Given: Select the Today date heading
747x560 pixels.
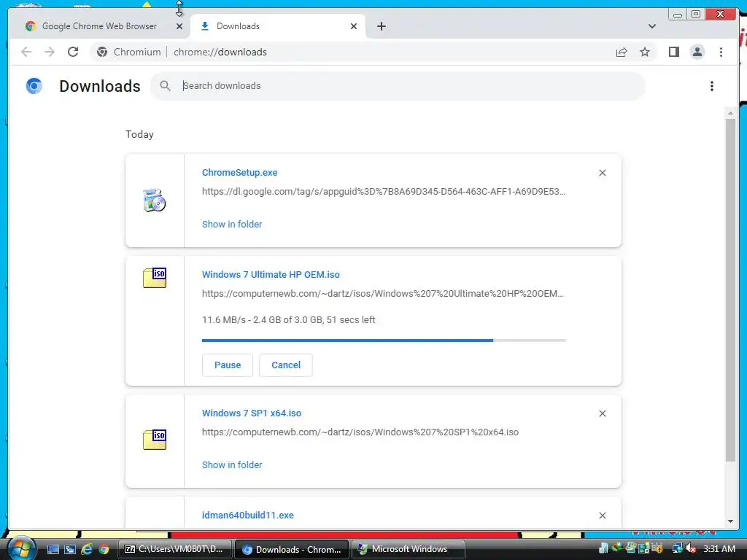Looking at the screenshot, I should [x=139, y=134].
